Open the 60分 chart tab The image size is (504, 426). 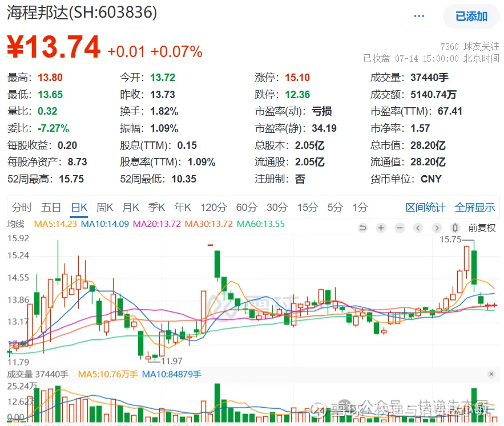pos(247,208)
